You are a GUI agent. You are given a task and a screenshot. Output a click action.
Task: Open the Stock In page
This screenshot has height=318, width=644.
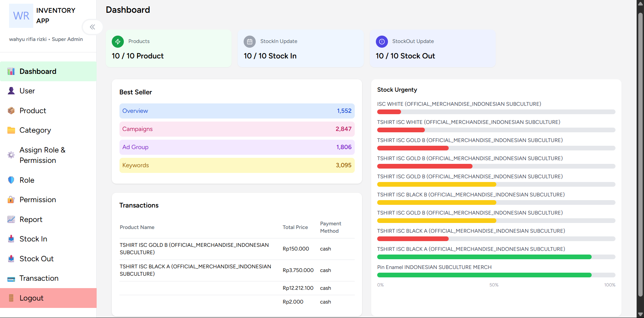coord(33,239)
